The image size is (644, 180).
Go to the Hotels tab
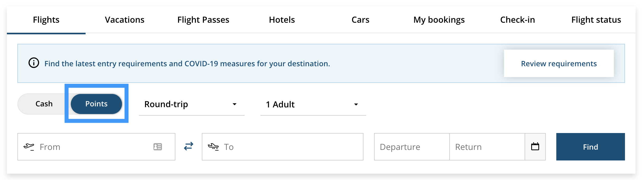(282, 20)
